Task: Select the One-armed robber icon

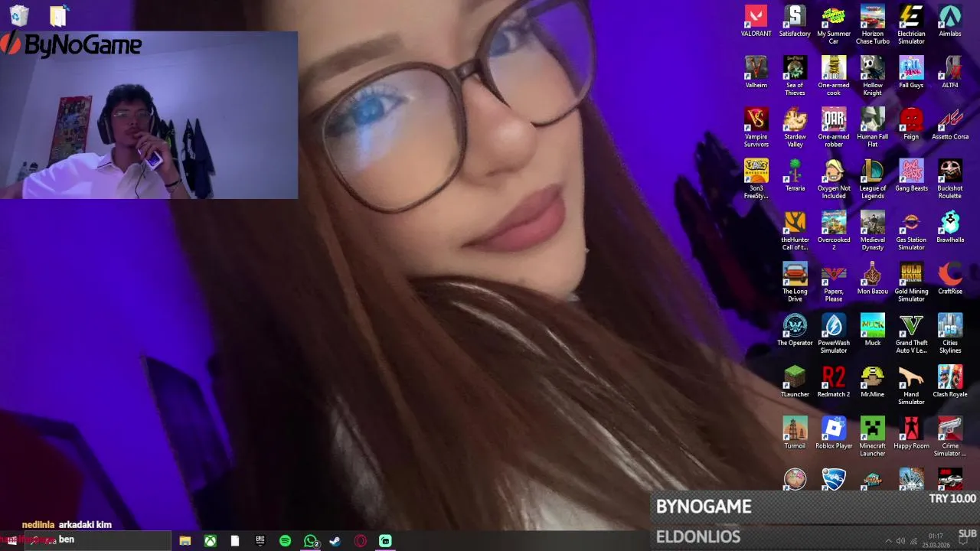Action: pos(834,127)
